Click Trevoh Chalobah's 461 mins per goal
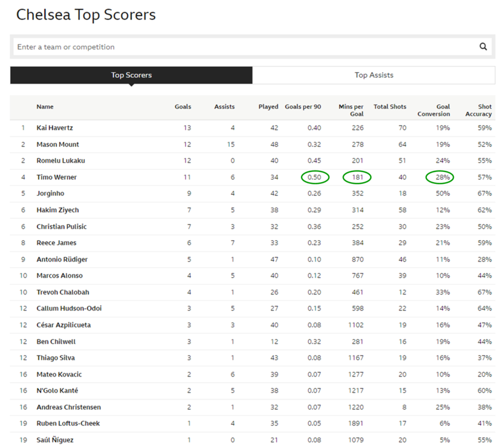This screenshot has width=498, height=448. tap(358, 292)
